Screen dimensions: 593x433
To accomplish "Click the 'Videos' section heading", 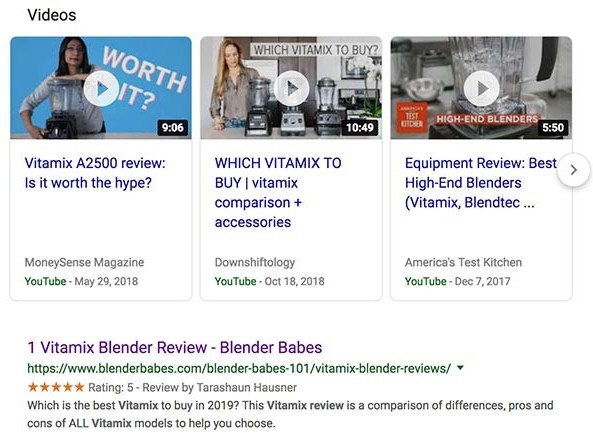I will tap(52, 15).
